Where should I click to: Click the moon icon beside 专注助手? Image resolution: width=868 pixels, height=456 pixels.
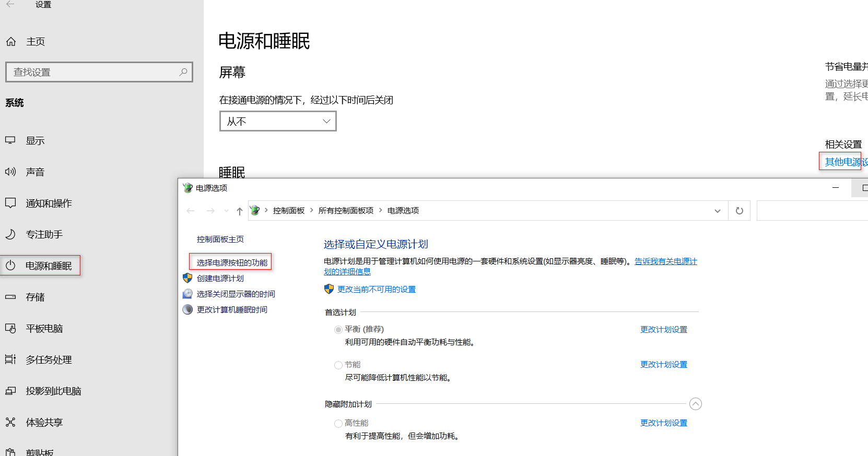coord(10,234)
